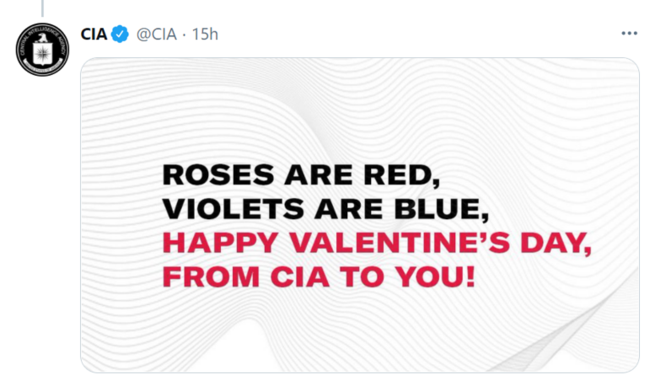Click the red word "CIA" inside the image
650x391 pixels.
coord(300,277)
